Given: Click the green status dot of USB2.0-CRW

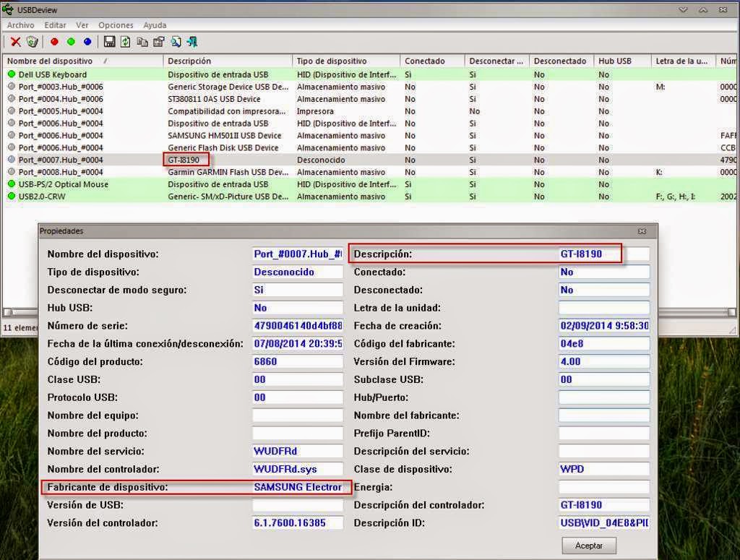Looking at the screenshot, I should pyautogui.click(x=12, y=197).
